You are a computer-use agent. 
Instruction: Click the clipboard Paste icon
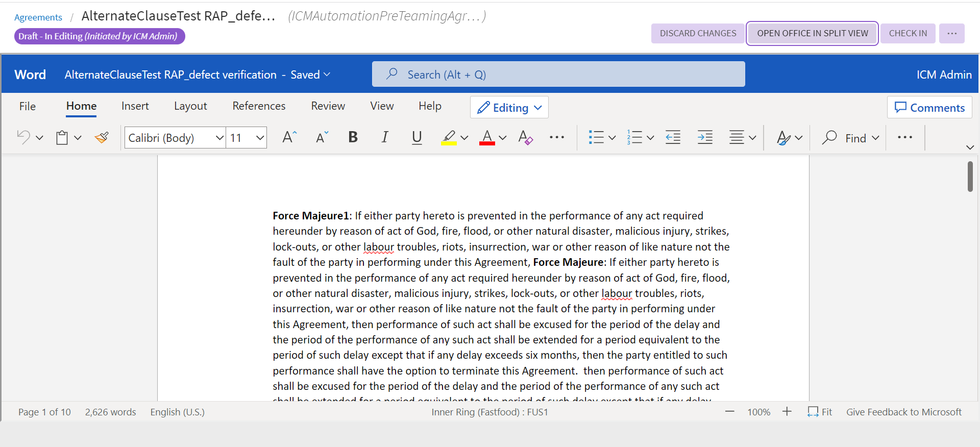click(62, 137)
